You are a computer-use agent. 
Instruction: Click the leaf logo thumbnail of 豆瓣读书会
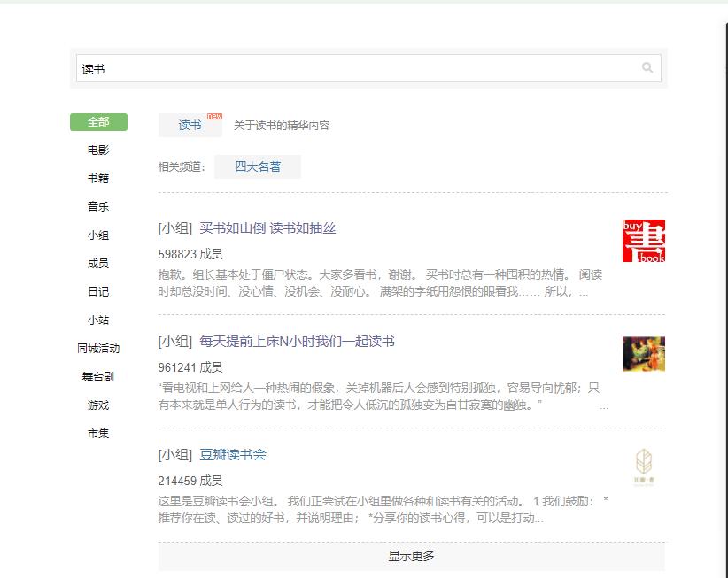[644, 466]
